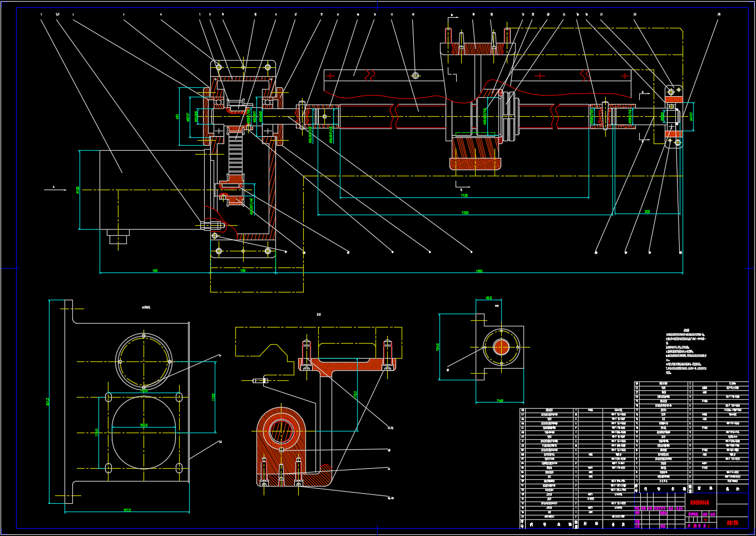The width and height of the screenshot is (756, 536).
Task: Click the 1600 overall length dimension
Action: pos(479,271)
